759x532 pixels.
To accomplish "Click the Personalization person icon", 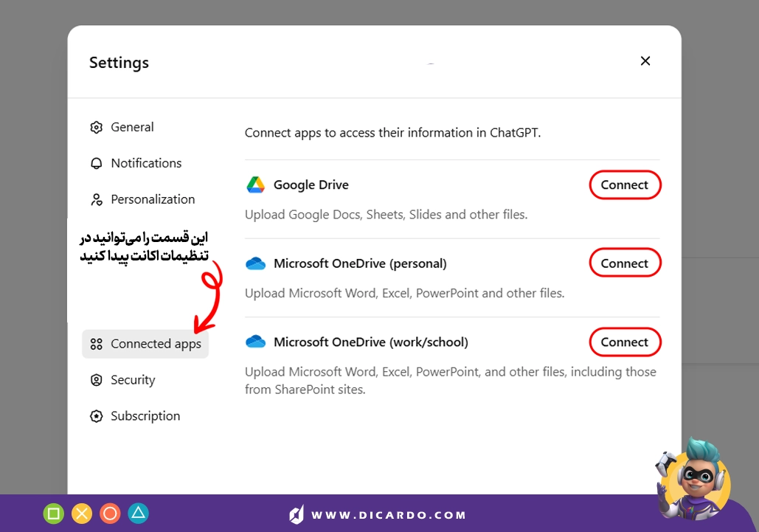I will pos(97,200).
